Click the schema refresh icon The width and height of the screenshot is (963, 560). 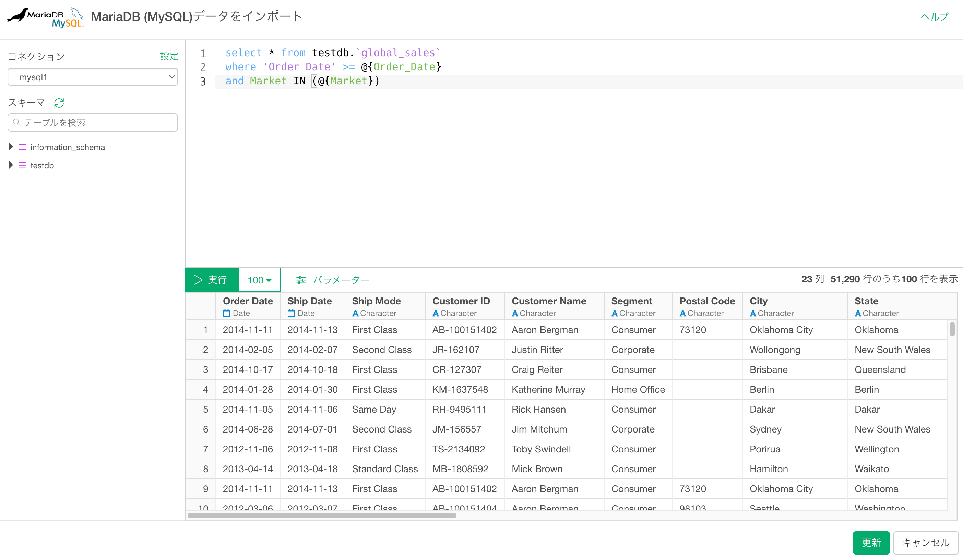(59, 103)
